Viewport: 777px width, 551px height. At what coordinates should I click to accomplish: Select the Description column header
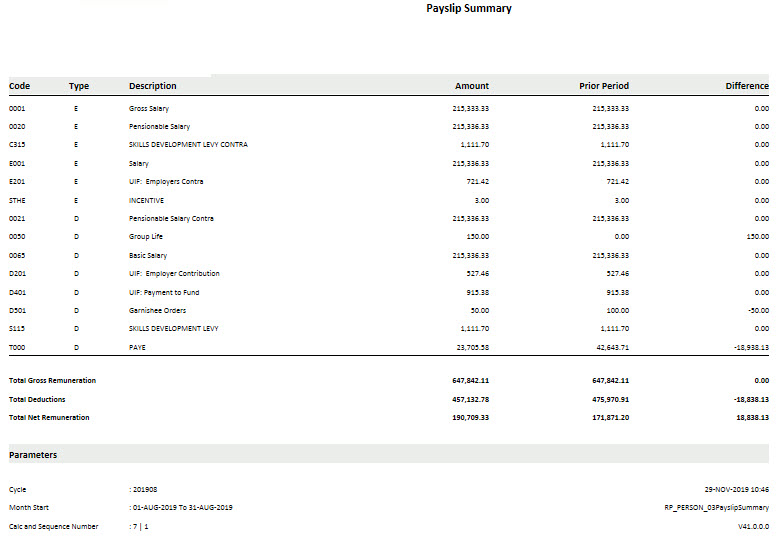click(153, 86)
